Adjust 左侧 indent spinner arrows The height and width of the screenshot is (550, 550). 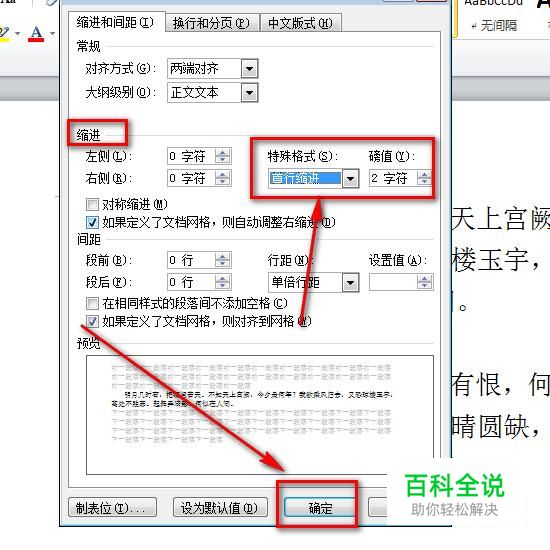pos(223,156)
